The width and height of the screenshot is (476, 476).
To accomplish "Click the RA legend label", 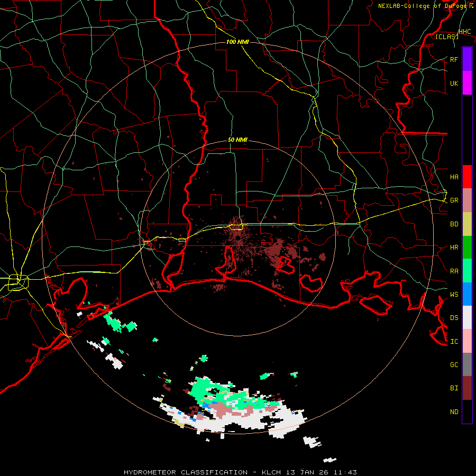I will point(454,271).
